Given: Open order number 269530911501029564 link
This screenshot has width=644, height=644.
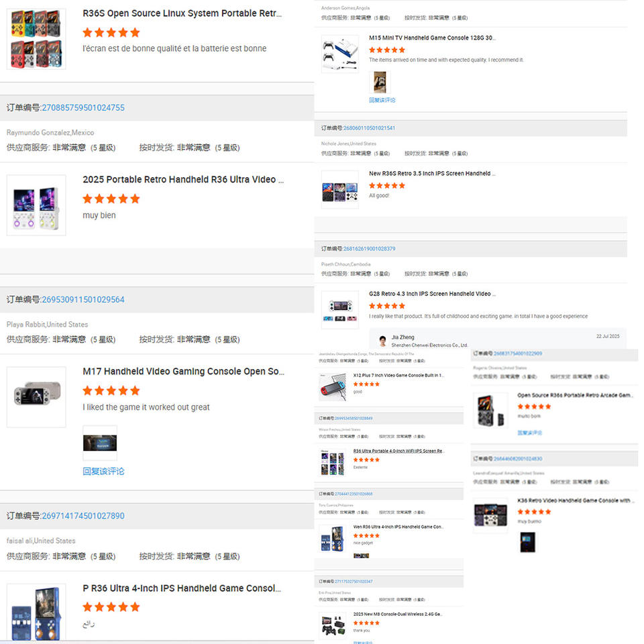Looking at the screenshot, I should click(x=83, y=299).
